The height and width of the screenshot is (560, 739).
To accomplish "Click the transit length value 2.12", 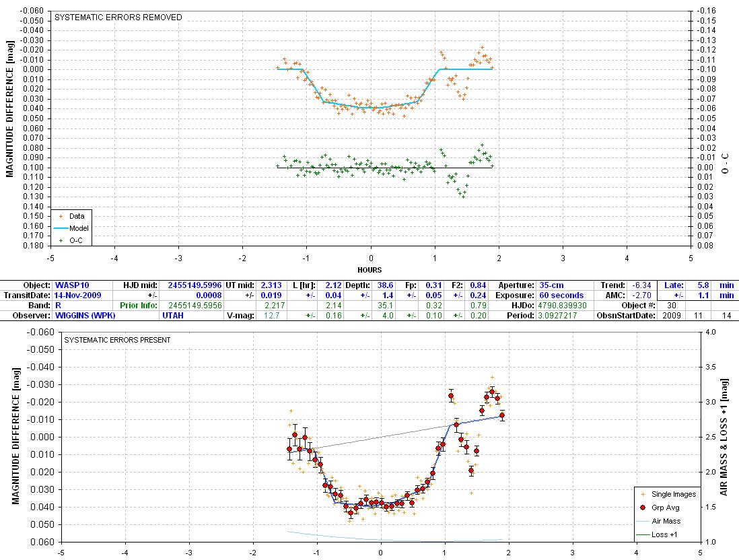I will (x=333, y=285).
